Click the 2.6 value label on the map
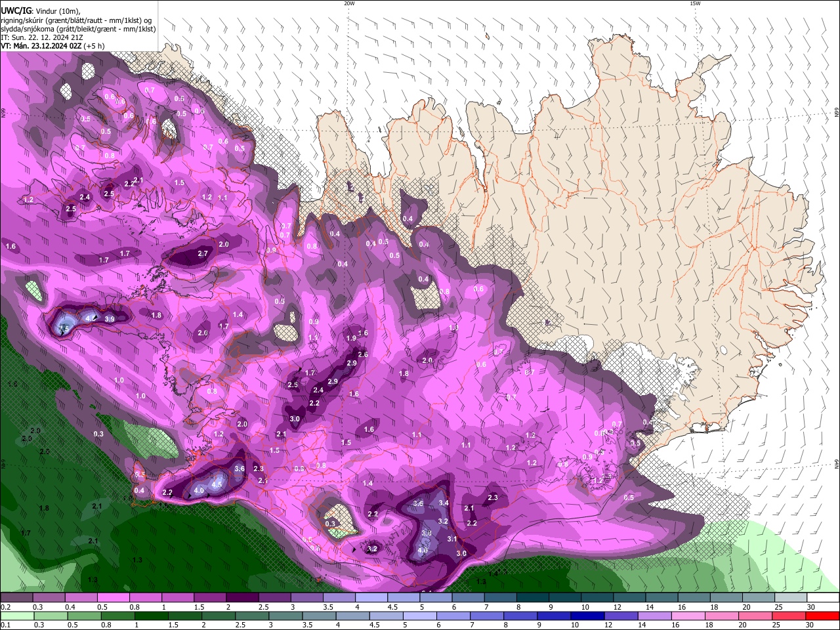This screenshot has width=840, height=630. pyautogui.click(x=363, y=354)
